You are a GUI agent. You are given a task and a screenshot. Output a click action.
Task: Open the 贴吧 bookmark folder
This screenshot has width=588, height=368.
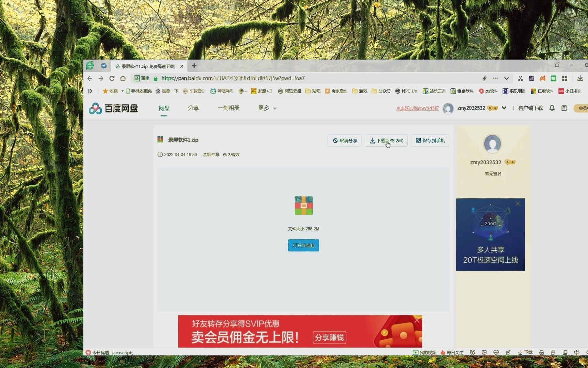(x=313, y=91)
